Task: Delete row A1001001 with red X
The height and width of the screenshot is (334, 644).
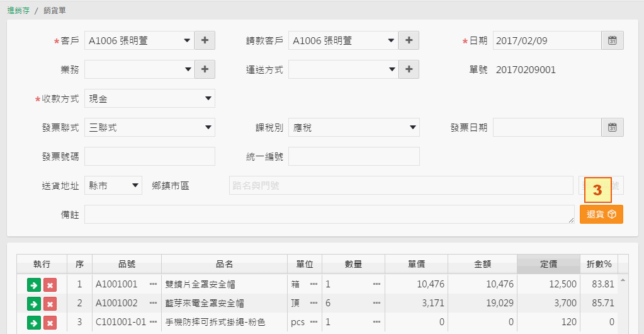Action: click(x=50, y=285)
